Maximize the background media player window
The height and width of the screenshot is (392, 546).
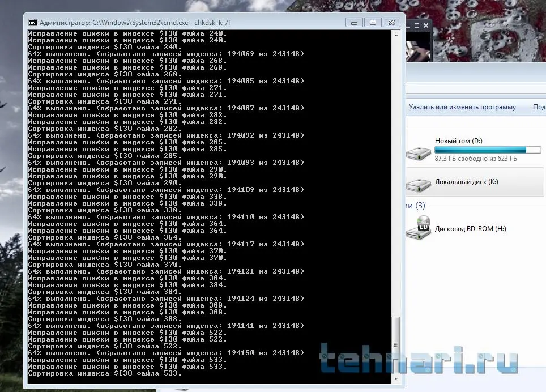click(x=417, y=25)
